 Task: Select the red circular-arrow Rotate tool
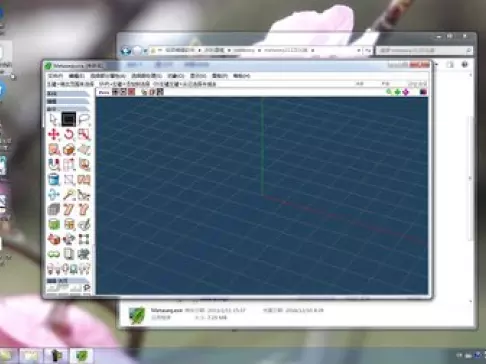[x=69, y=134]
